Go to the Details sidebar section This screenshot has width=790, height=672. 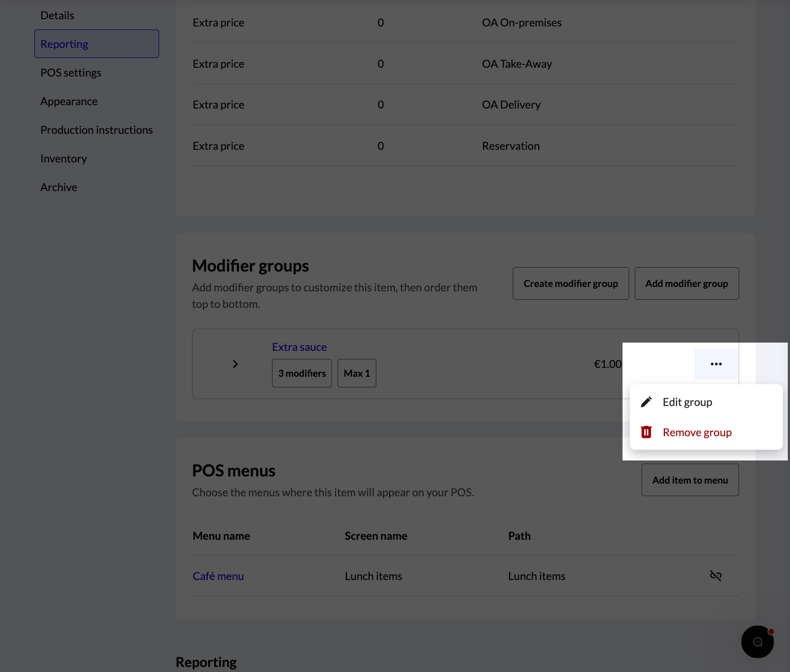pyautogui.click(x=57, y=15)
